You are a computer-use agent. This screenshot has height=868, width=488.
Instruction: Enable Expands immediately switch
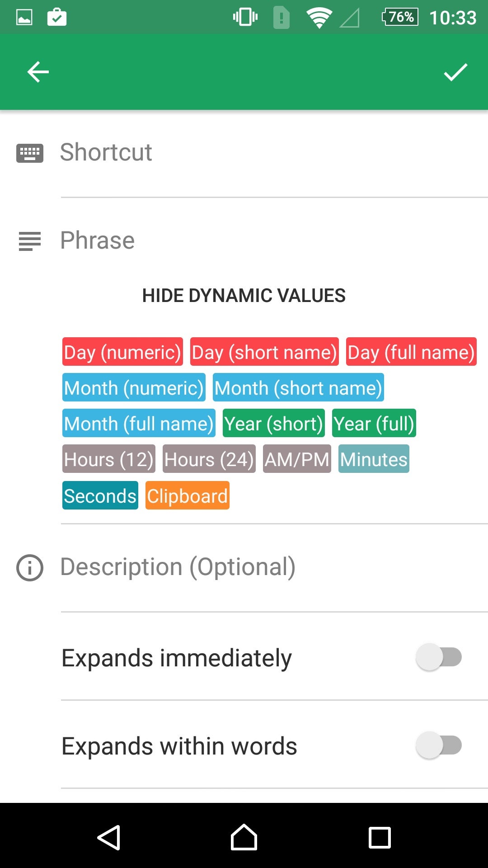tap(439, 657)
